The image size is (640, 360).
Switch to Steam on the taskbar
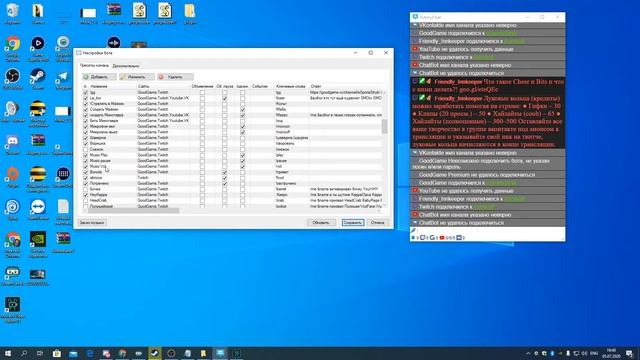[x=155, y=353]
